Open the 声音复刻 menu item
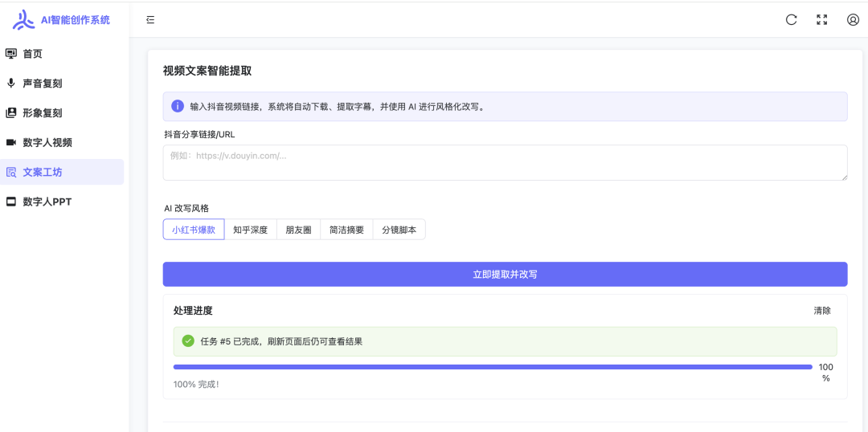Screen dimensions: 868x432 (x=62, y=84)
